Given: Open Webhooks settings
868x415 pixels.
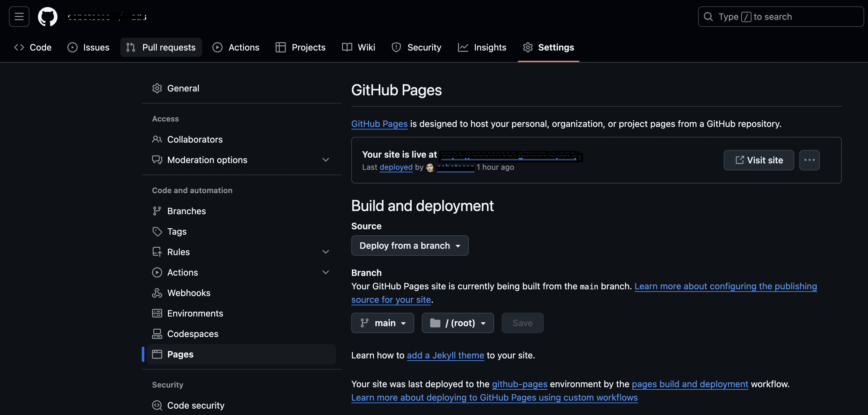Looking at the screenshot, I should 241,293.
